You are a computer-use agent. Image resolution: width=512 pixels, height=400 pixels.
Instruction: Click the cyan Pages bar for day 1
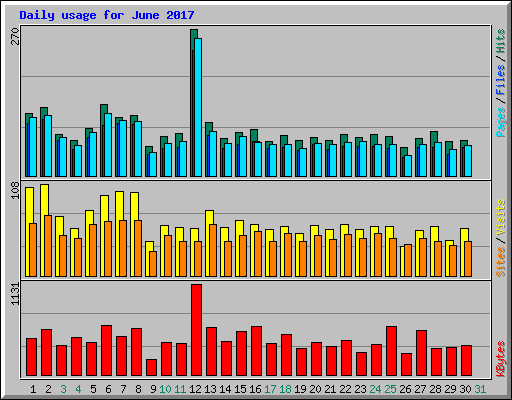(33, 147)
